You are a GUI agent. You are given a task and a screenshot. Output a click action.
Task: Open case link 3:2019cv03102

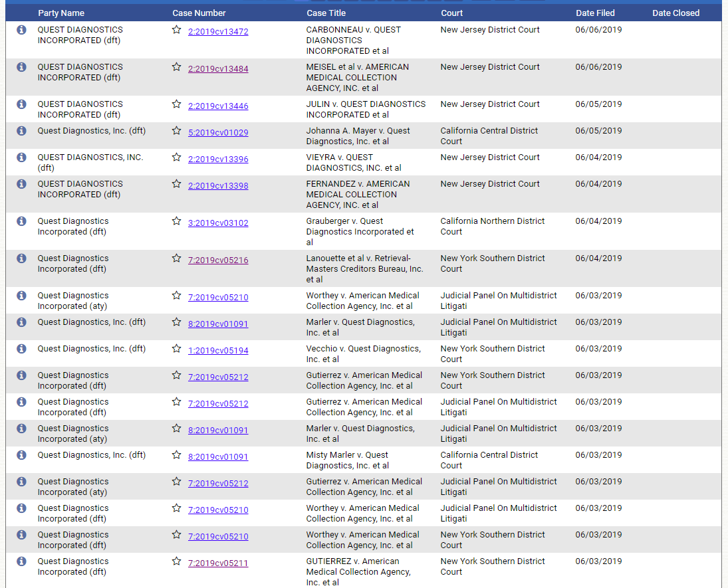coord(218,223)
